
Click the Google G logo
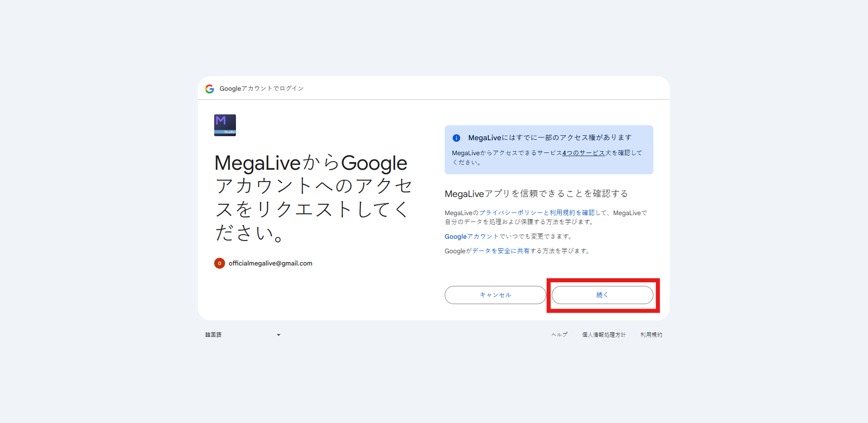[210, 89]
